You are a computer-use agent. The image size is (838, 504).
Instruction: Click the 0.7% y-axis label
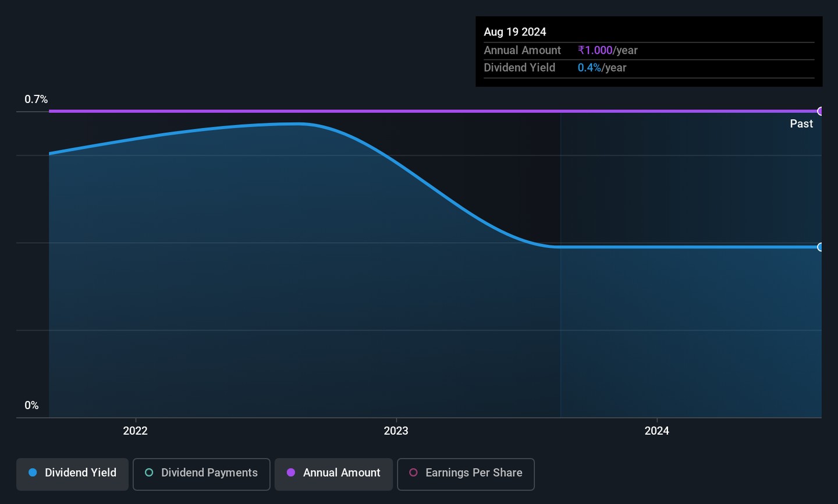point(36,100)
